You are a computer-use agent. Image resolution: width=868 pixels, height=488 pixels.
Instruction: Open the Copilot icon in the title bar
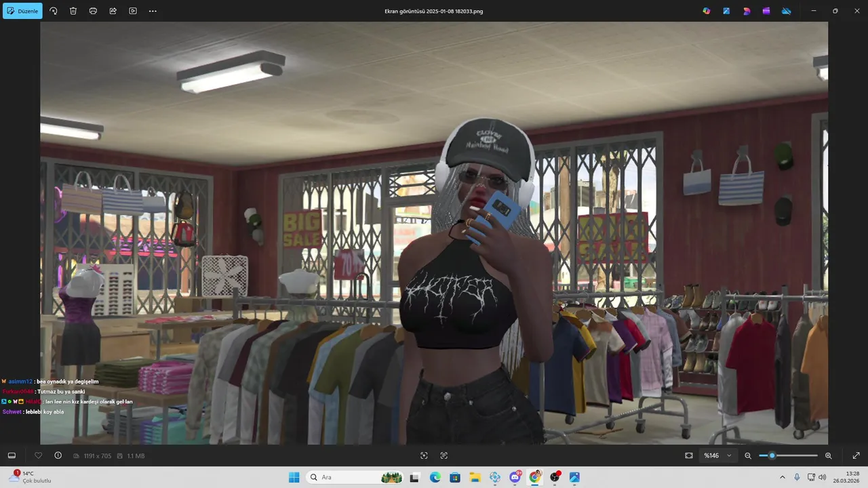point(707,11)
